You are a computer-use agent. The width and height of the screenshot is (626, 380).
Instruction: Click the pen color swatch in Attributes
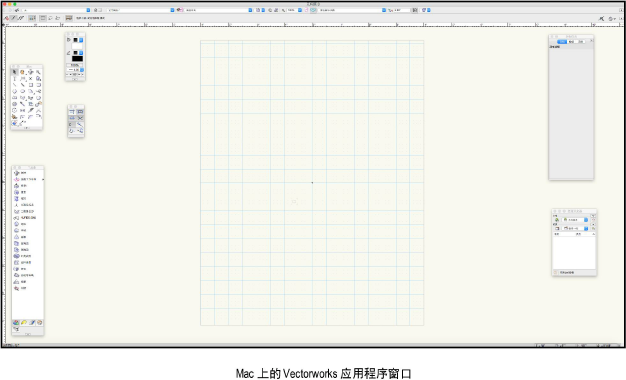[x=75, y=53]
